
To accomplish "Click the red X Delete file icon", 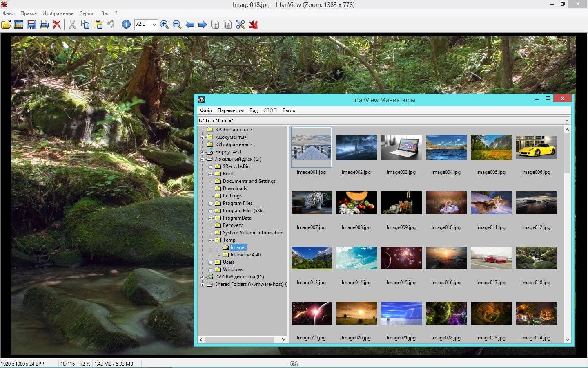I will click(57, 25).
